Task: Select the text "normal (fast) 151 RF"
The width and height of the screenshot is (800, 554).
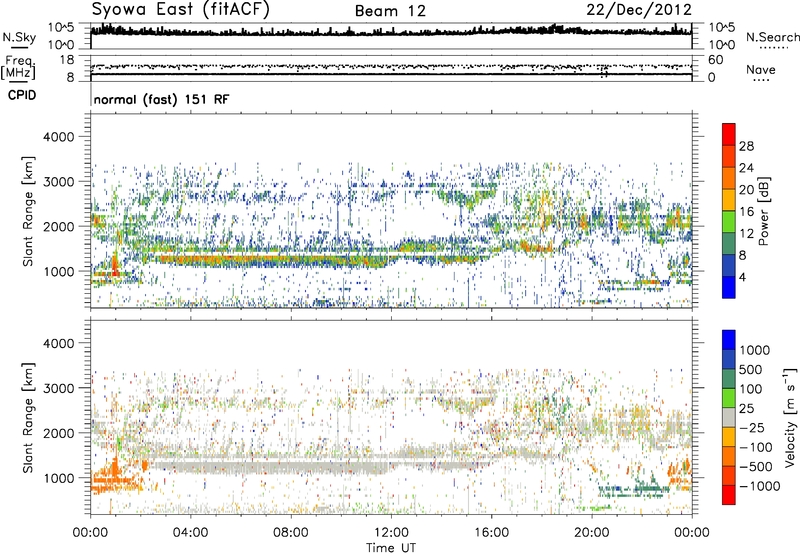Action: click(x=161, y=99)
